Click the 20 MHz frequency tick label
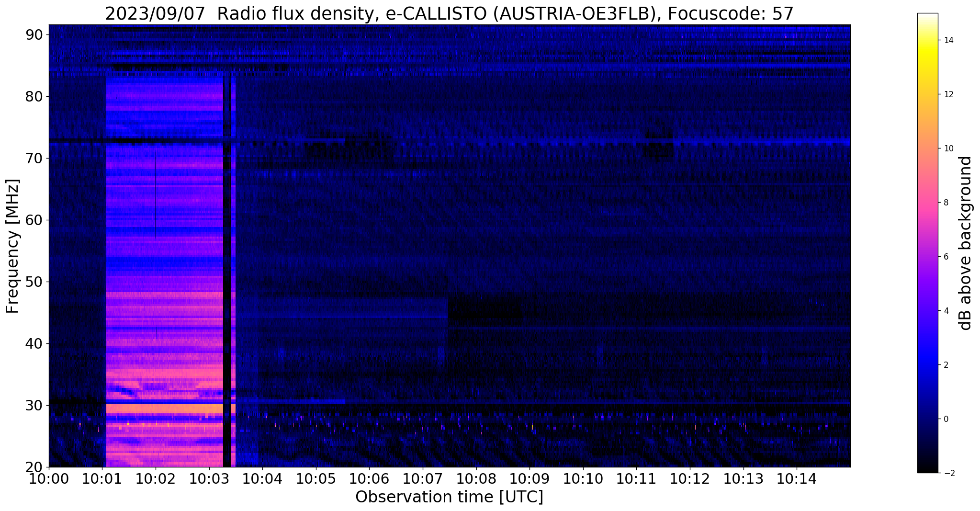The height and width of the screenshot is (511, 980). (35, 467)
